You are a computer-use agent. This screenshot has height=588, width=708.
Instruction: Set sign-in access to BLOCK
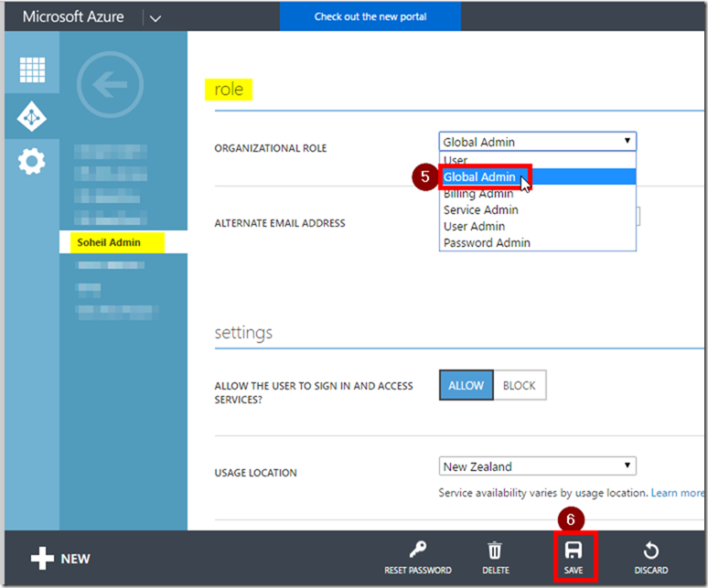pyautogui.click(x=520, y=385)
